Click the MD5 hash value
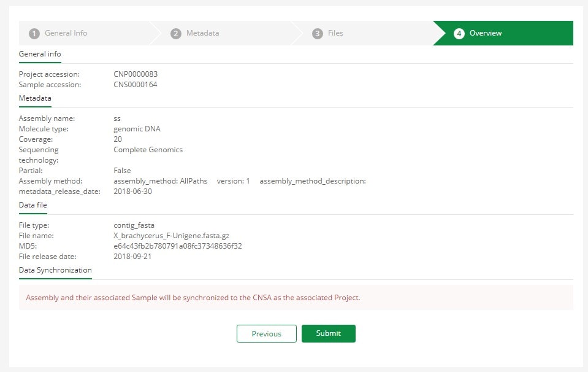This screenshot has height=372, width=588. [x=178, y=246]
